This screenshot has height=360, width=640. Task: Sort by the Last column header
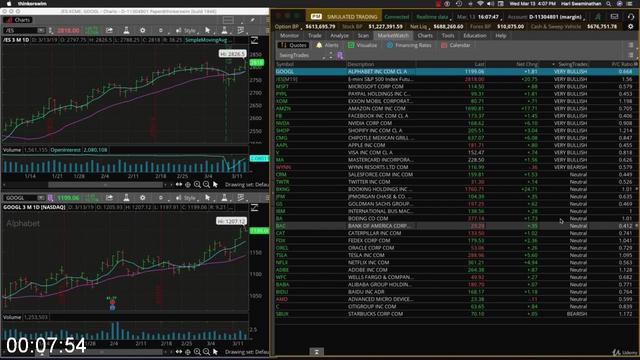[x=480, y=64]
